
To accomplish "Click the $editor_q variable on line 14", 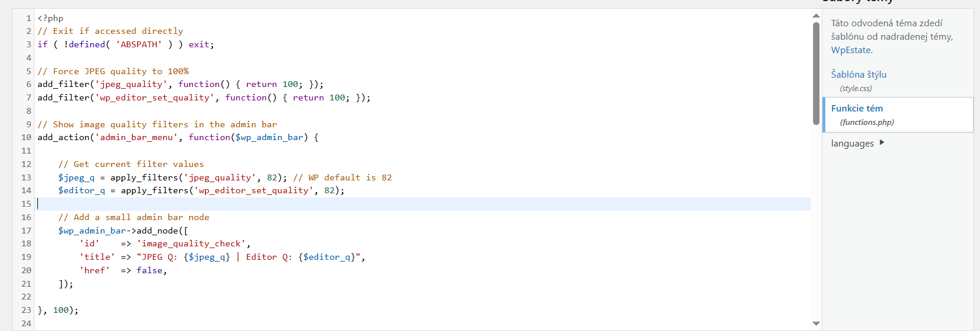I will (81, 190).
